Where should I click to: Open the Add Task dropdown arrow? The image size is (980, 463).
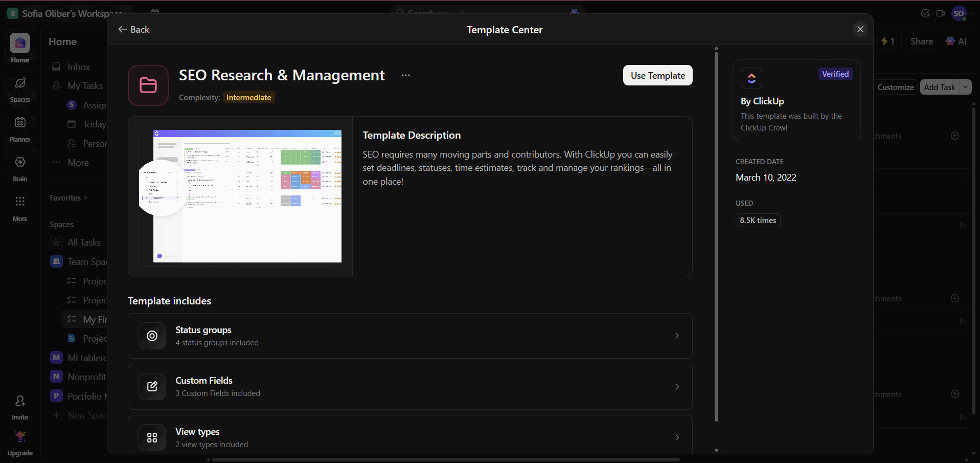[x=965, y=87]
